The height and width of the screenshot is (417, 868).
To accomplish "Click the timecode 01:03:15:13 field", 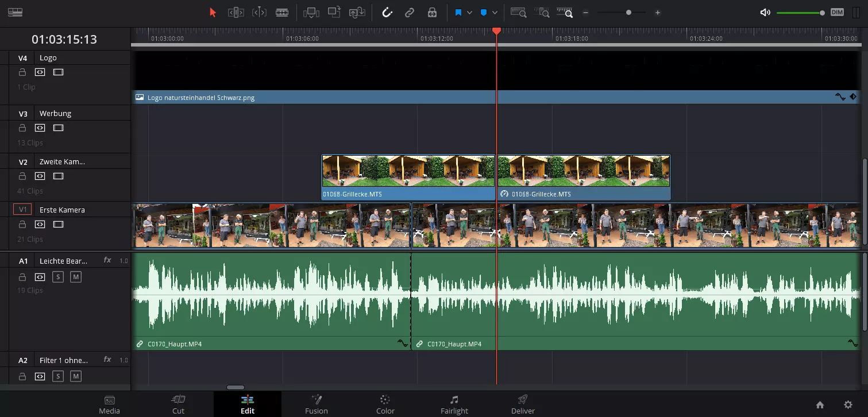I will pos(64,39).
